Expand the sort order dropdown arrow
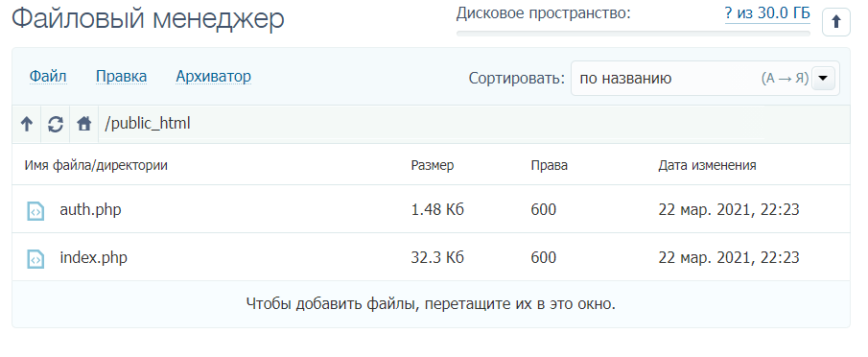The image size is (868, 357). [823, 78]
